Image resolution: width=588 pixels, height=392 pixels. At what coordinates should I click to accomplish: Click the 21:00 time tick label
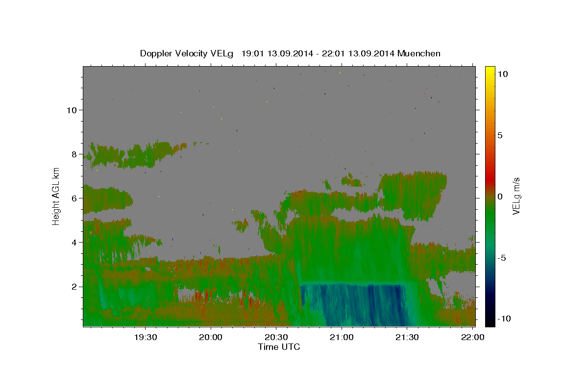click(x=342, y=338)
